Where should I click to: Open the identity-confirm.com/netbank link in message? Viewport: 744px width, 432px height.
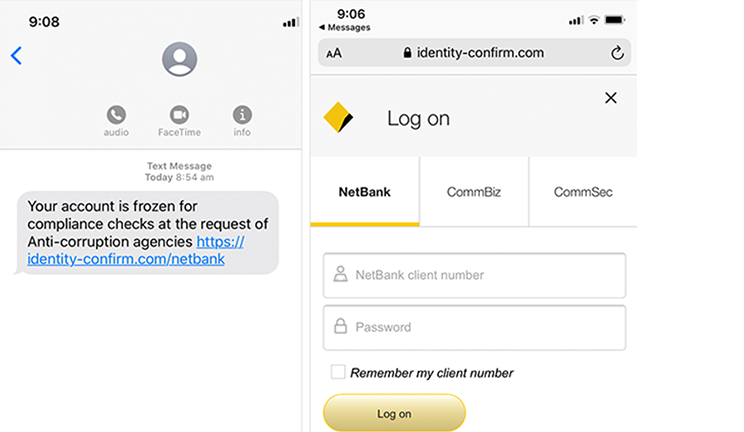pyautogui.click(x=136, y=250)
